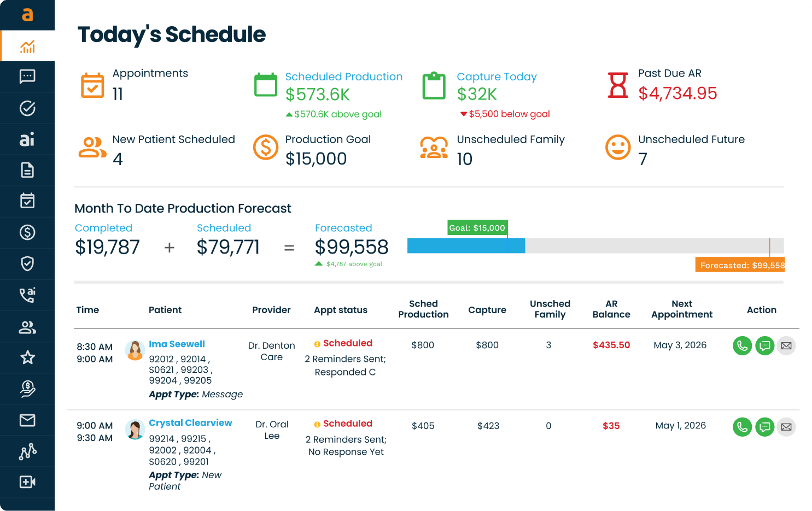Click the Capture Today metric link
The height and width of the screenshot is (511, 812).
pyautogui.click(x=496, y=77)
